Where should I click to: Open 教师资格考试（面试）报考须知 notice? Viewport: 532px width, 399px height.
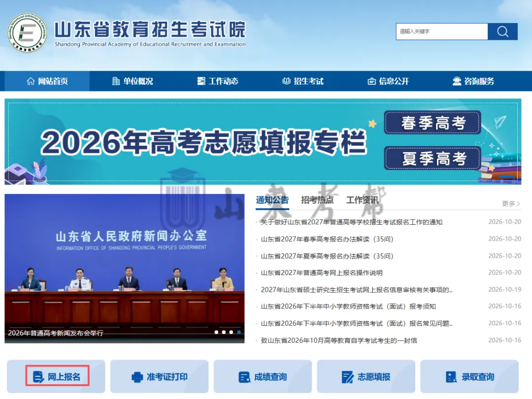[x=348, y=307]
